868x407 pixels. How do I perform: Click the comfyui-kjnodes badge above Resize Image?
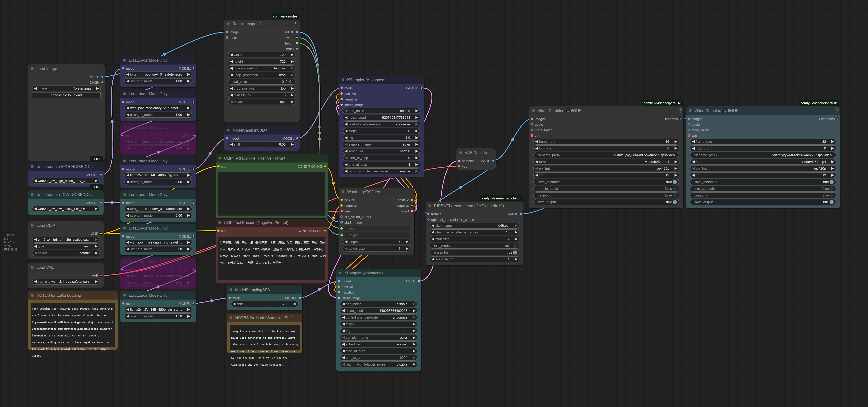pos(285,16)
